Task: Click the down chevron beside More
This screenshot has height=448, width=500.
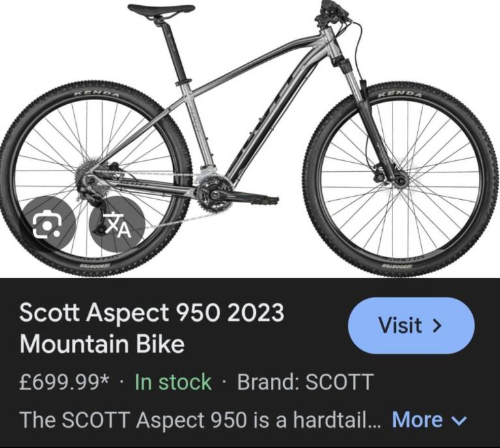Action: tap(459, 421)
